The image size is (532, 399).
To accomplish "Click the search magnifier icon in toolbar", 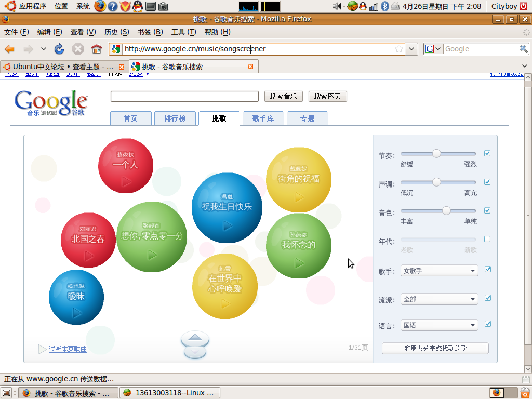I will pos(524,49).
